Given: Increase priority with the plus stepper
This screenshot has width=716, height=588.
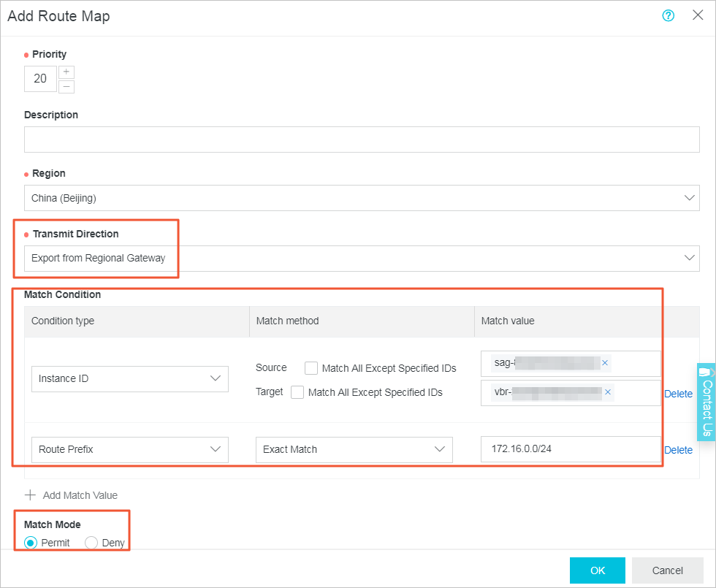Looking at the screenshot, I should (x=66, y=72).
